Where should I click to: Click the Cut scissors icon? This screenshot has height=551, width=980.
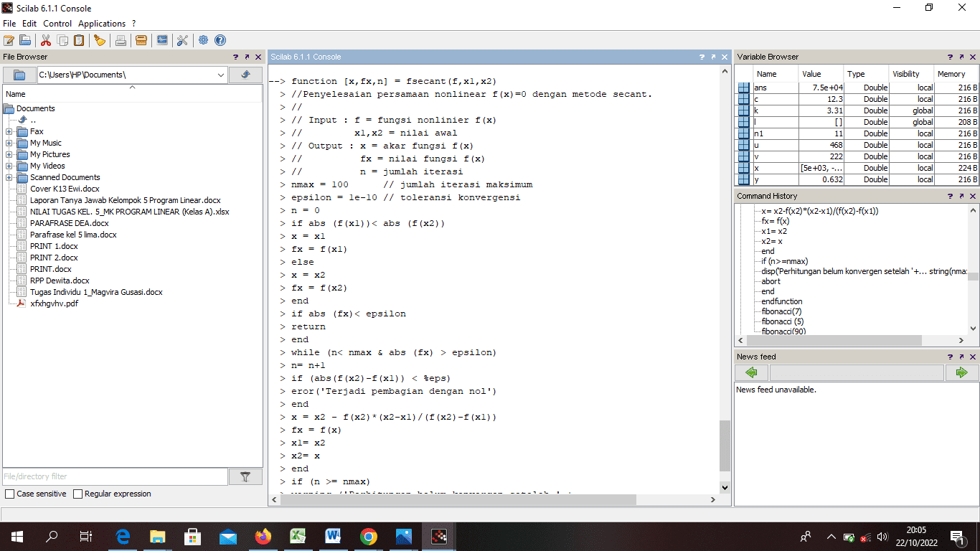46,40
